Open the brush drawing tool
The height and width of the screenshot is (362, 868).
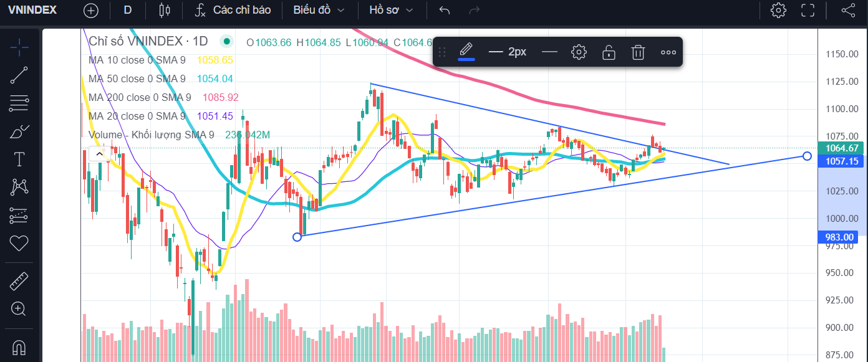tap(19, 131)
